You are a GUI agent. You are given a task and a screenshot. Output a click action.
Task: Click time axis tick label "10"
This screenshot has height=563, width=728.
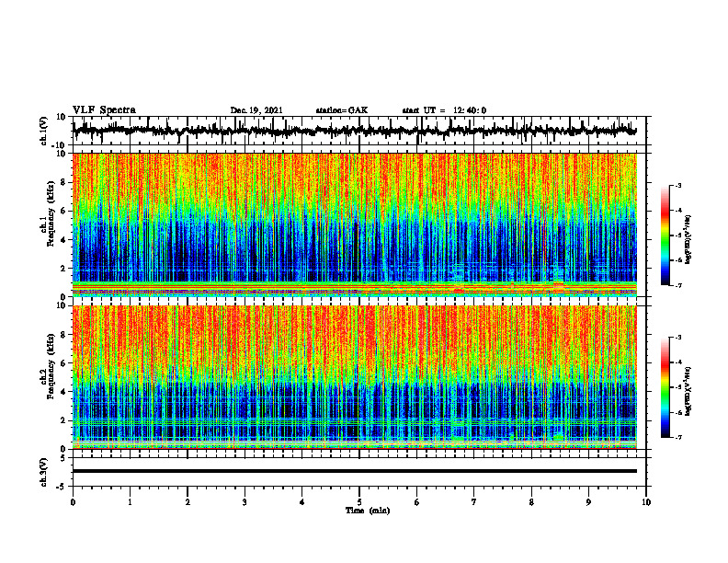point(646,502)
